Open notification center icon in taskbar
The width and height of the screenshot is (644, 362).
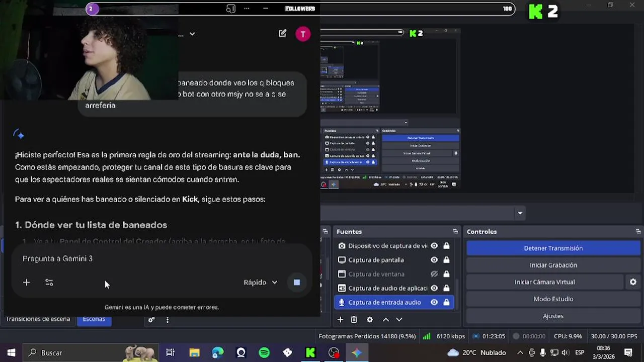pos(628,352)
